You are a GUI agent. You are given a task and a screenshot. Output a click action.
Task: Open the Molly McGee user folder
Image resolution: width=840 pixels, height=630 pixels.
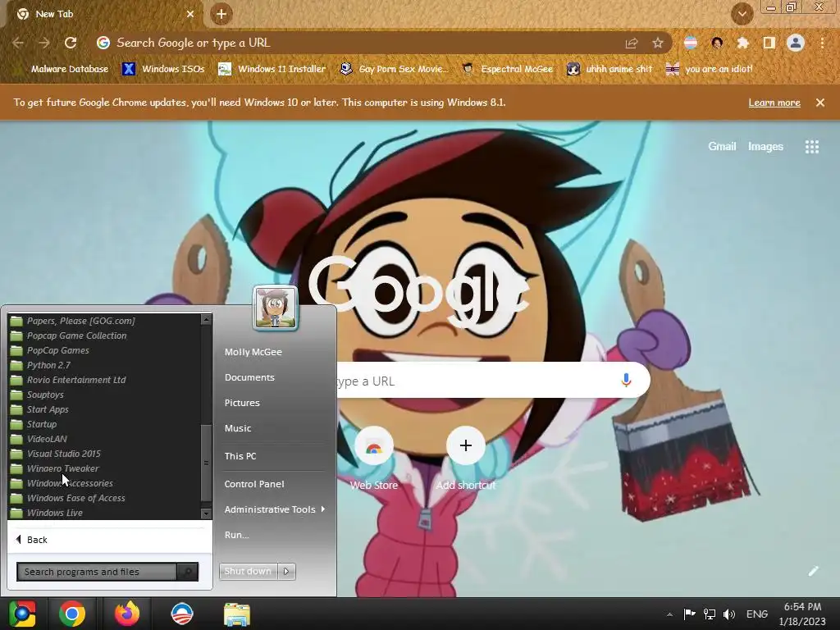(253, 352)
